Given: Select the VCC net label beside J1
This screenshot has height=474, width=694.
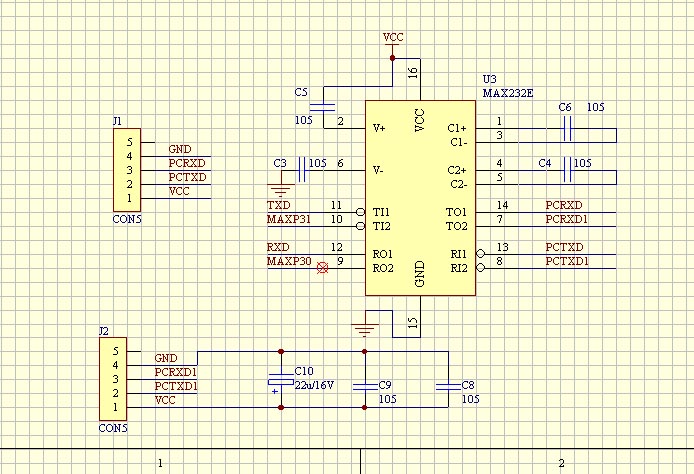Looking at the screenshot, I should (x=179, y=191).
